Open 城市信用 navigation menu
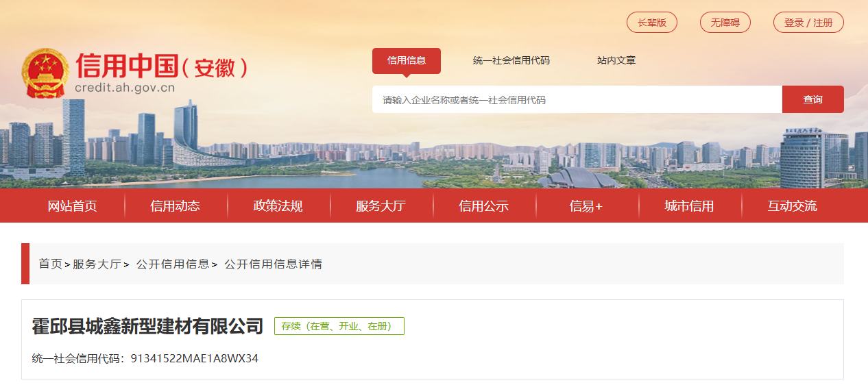Image resolution: width=868 pixels, height=387 pixels. (690, 206)
